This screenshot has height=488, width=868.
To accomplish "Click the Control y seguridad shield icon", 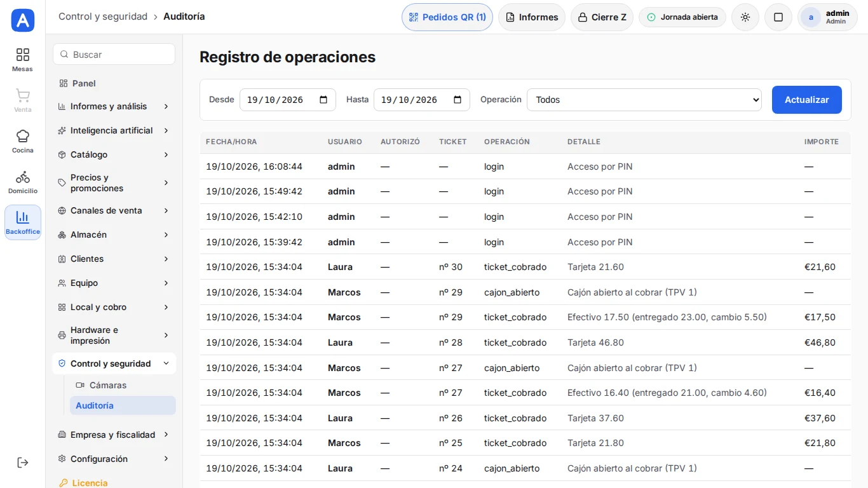I will point(62,363).
